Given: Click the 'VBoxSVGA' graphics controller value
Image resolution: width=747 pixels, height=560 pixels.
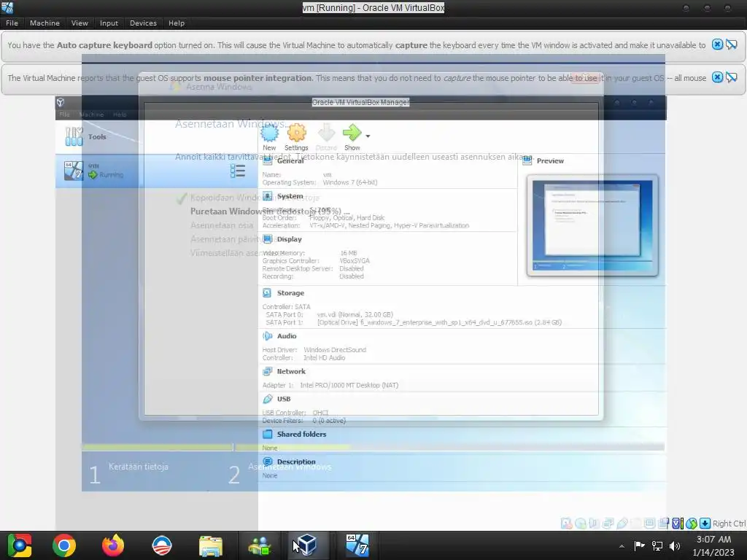Looking at the screenshot, I should (355, 261).
